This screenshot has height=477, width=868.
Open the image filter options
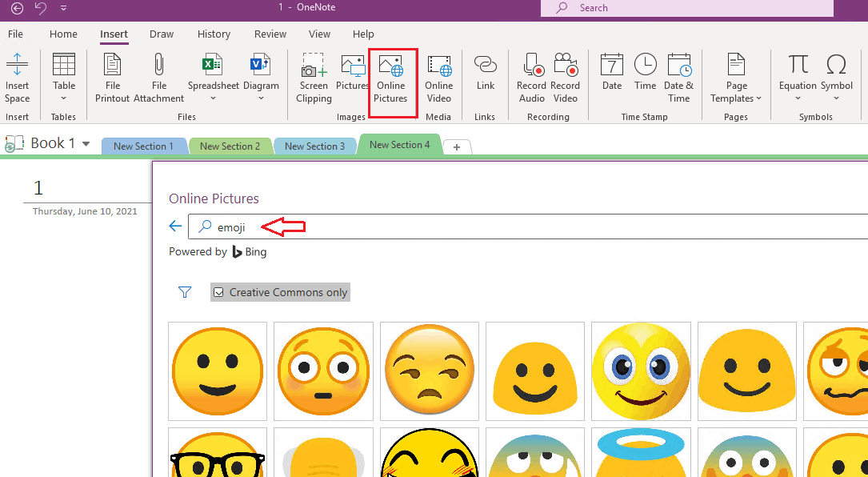[x=184, y=292]
